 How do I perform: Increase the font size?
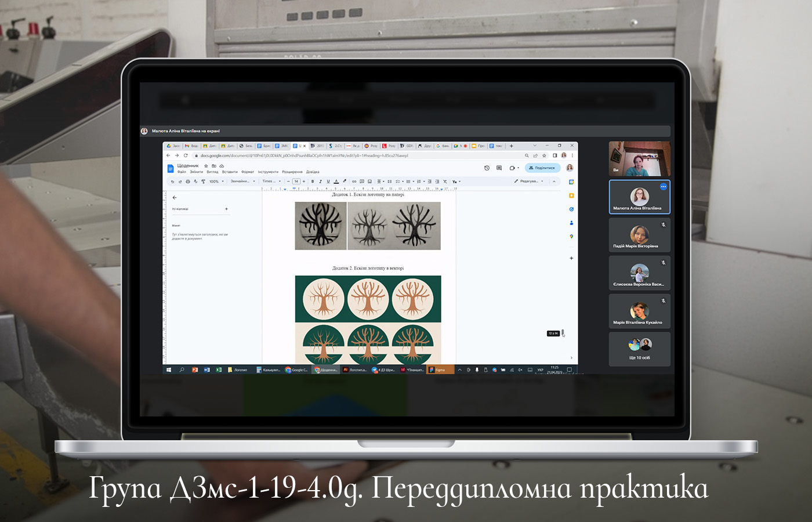[x=304, y=182]
